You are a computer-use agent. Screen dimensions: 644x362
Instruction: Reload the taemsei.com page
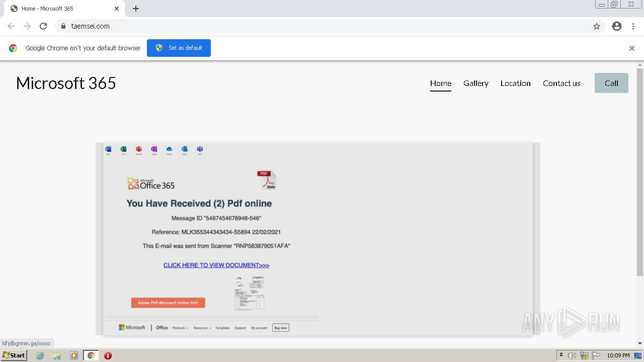43,26
